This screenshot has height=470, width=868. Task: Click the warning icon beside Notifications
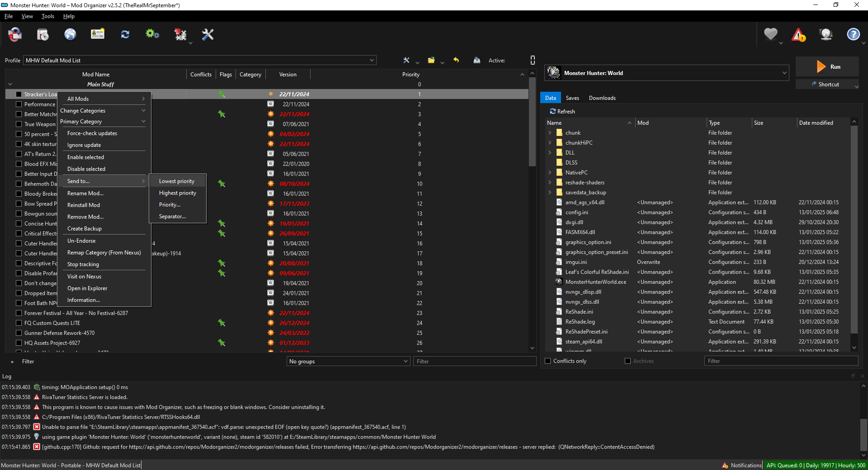tap(725, 465)
